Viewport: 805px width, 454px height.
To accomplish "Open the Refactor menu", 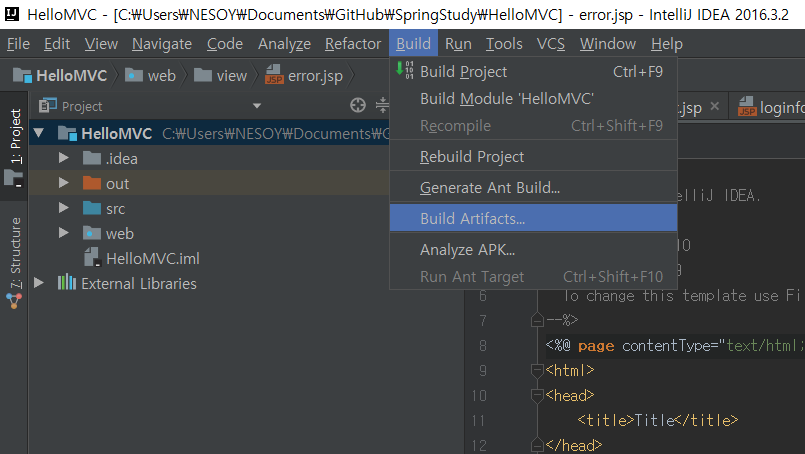I will [x=353, y=44].
